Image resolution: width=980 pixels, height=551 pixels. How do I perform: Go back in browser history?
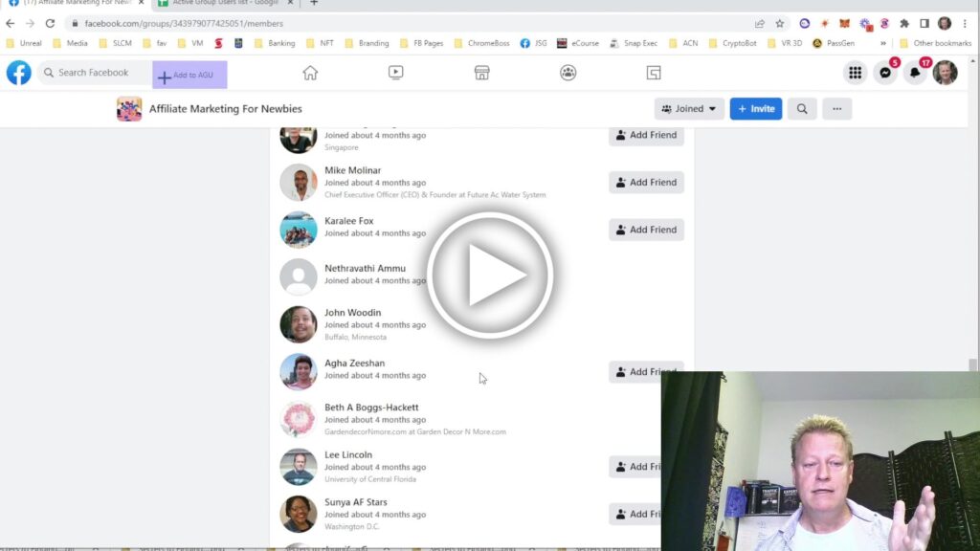(10, 24)
